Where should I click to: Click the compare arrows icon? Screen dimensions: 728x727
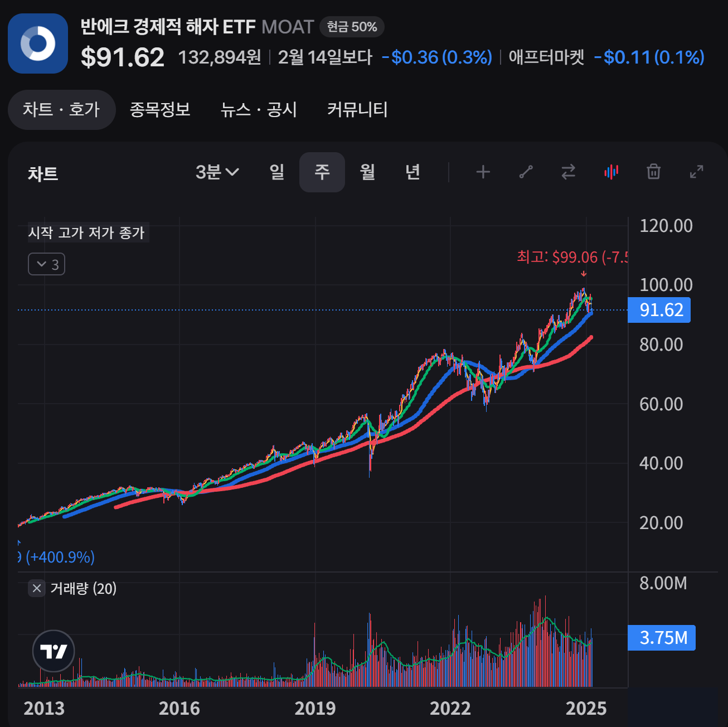point(568,172)
